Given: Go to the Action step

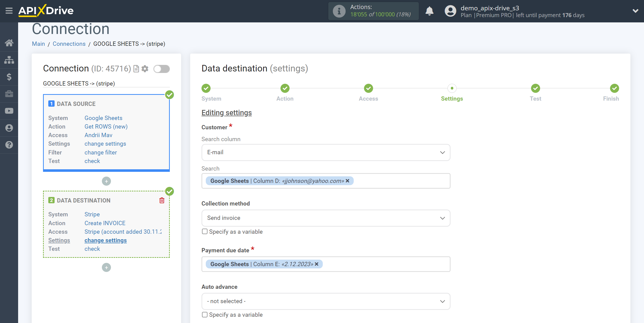Looking at the screenshot, I should pyautogui.click(x=285, y=88).
